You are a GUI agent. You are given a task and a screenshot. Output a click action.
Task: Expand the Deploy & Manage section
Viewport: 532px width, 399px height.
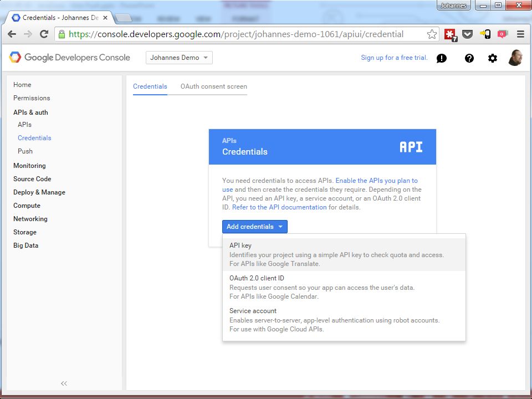click(x=39, y=192)
